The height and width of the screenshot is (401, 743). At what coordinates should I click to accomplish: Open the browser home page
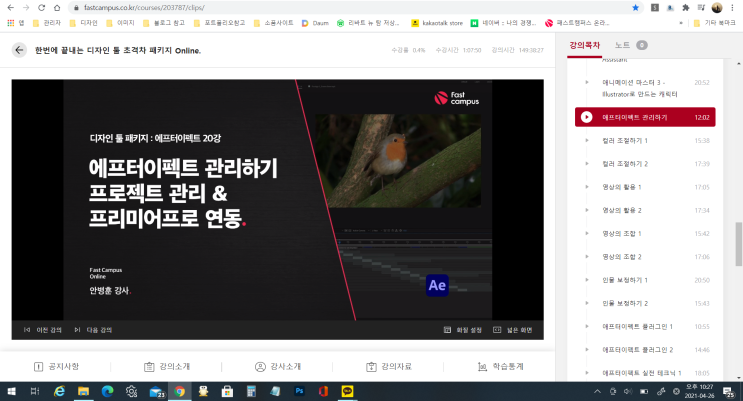(x=57, y=8)
